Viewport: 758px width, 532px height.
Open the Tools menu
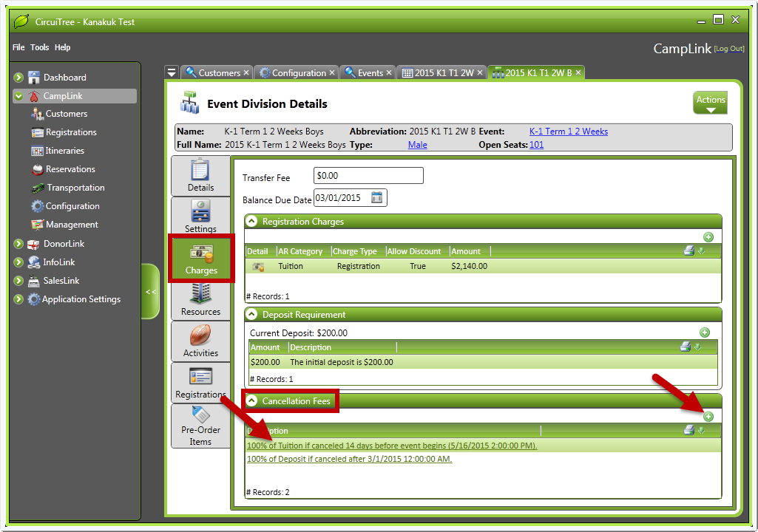pyautogui.click(x=40, y=47)
